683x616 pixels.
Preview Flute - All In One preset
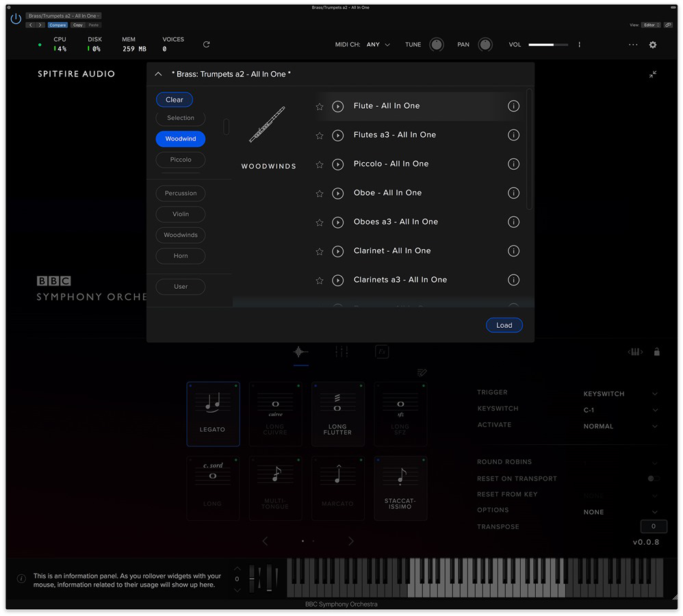point(337,106)
